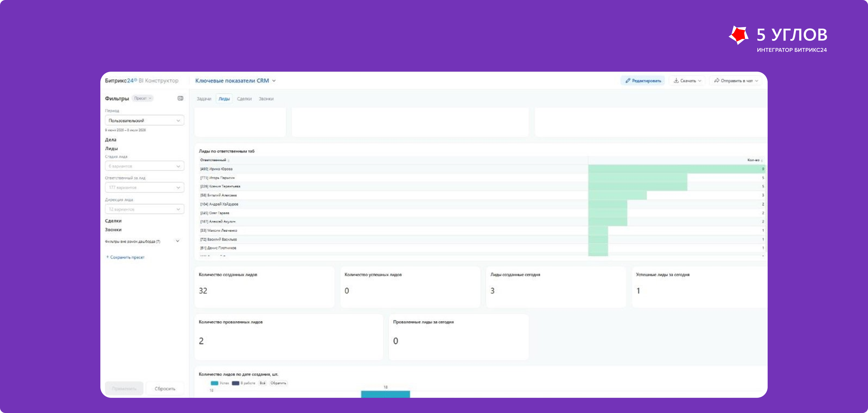Switch to the Задачи tab

[204, 99]
